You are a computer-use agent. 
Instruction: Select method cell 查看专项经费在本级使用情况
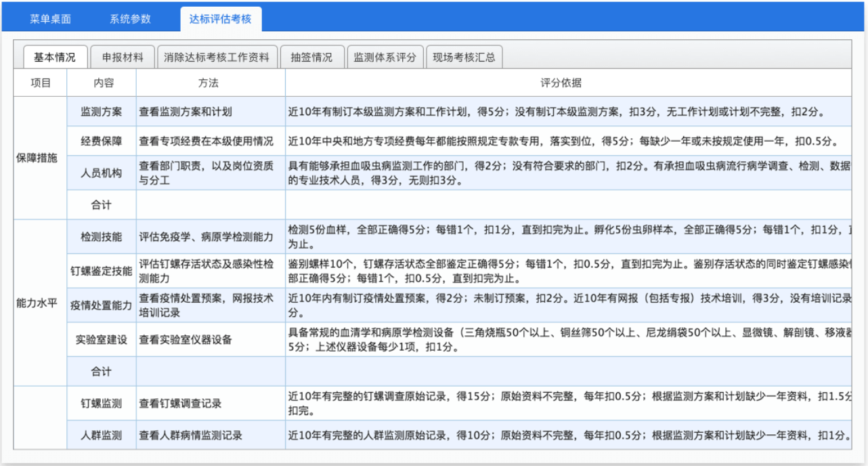pos(211,141)
